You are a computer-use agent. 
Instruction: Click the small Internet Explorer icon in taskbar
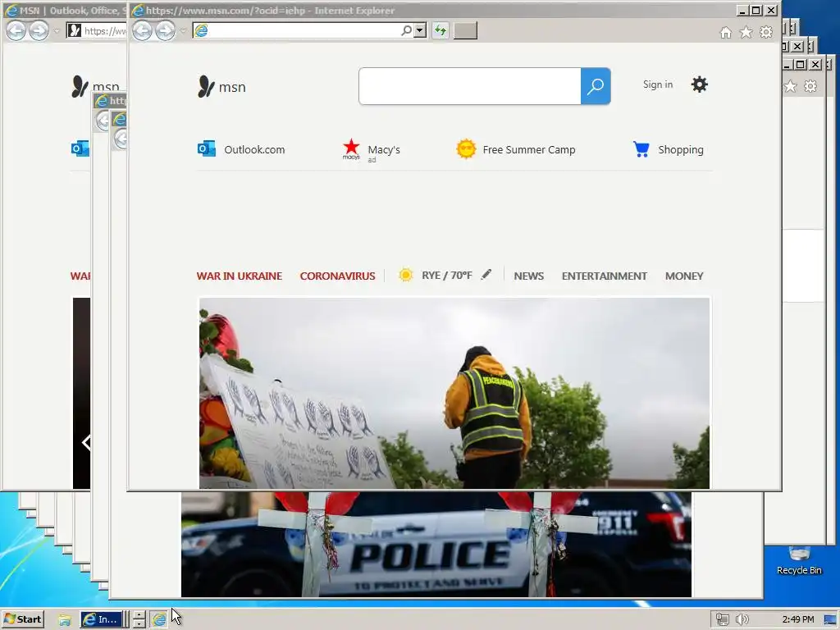click(159, 620)
